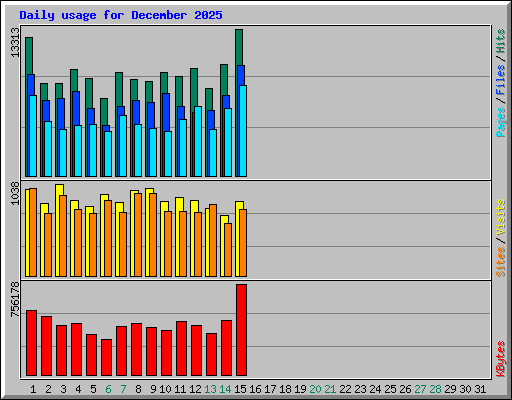Screen dimensions: 512x400
Task: Click the cyan Pages bar for day 15
Action: (x=243, y=131)
